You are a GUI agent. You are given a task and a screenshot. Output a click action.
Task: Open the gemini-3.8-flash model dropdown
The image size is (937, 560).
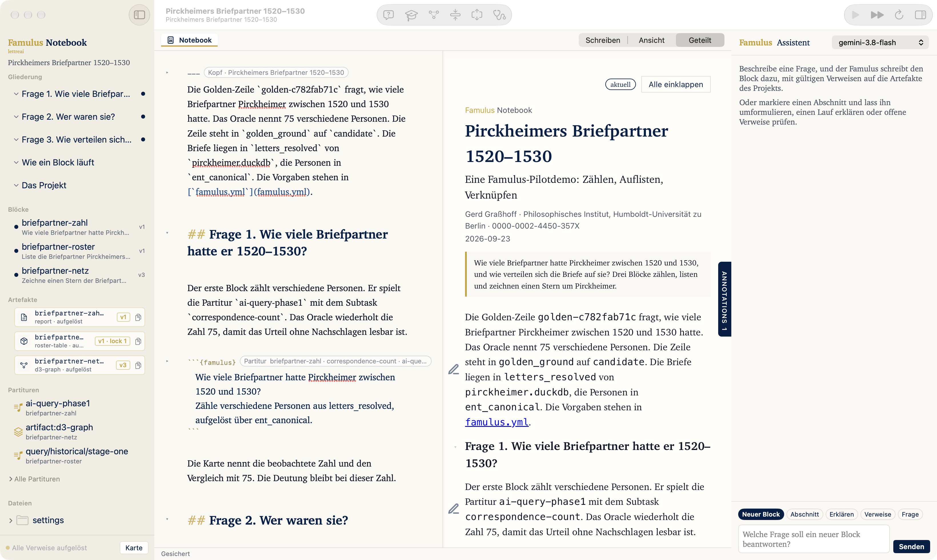880,42
